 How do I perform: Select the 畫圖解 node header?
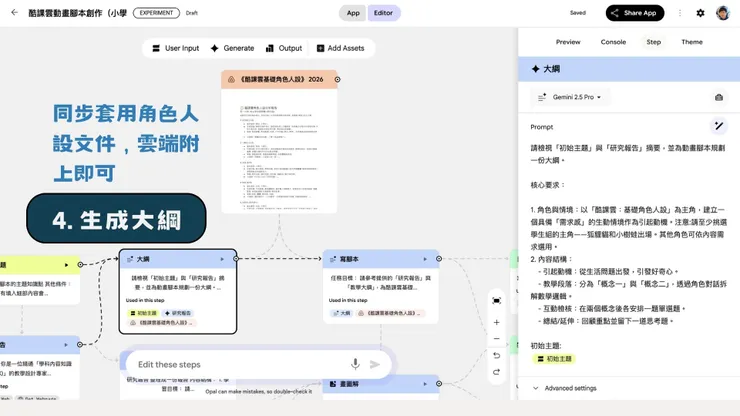point(381,384)
